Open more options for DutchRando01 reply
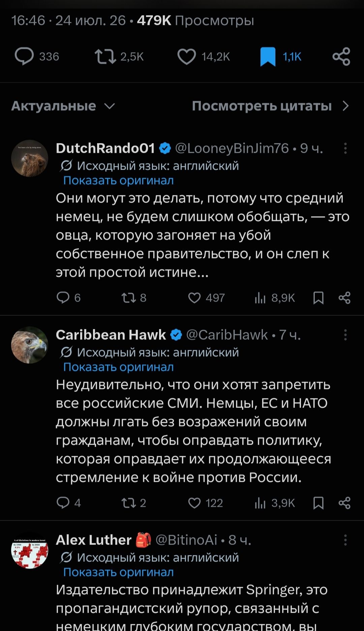The image size is (364, 631). coord(345,148)
